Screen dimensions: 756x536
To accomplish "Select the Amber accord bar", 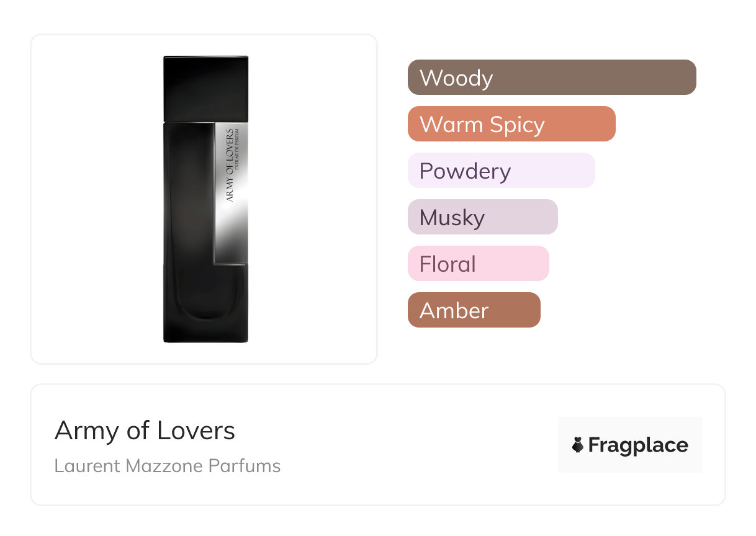I will point(474,310).
